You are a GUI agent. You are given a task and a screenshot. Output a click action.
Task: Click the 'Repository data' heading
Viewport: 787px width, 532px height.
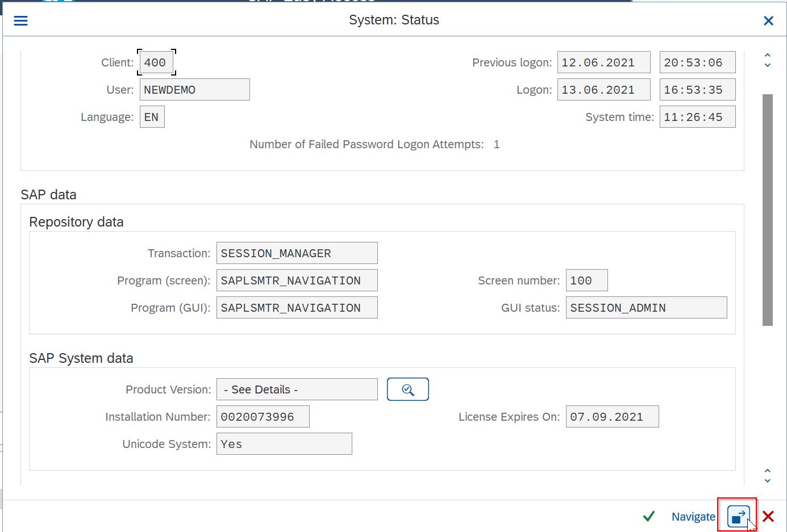76,222
